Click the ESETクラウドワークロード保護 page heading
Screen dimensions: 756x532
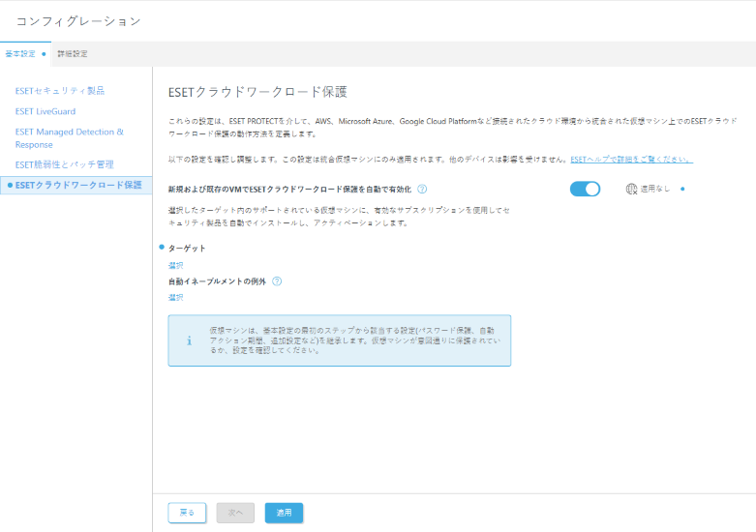point(257,92)
